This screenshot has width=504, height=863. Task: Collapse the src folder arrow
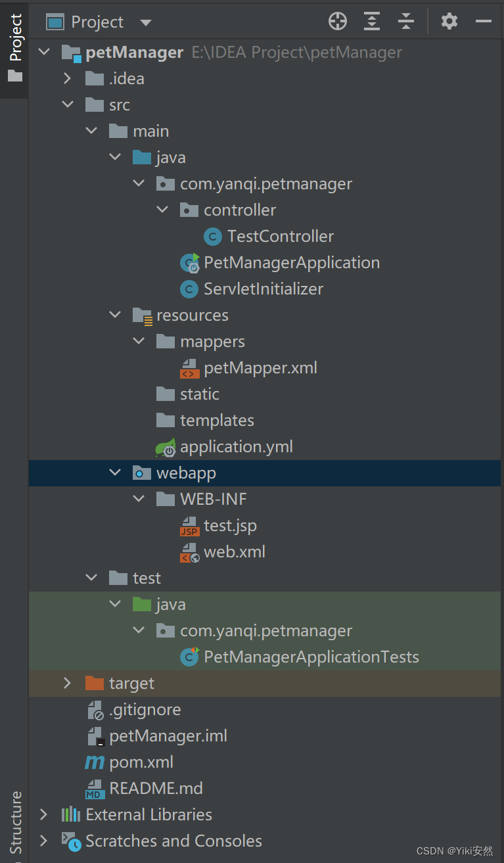tap(68, 105)
